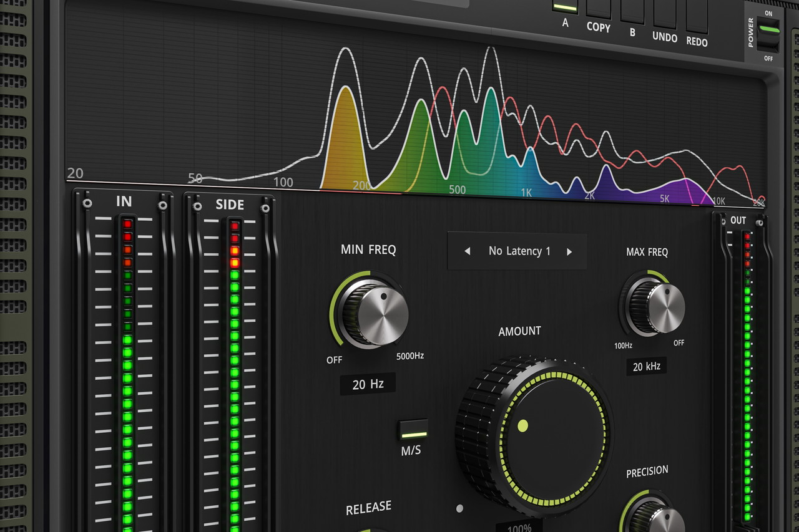799x532 pixels.
Task: Select preset slot A
Action: pyautogui.click(x=564, y=6)
